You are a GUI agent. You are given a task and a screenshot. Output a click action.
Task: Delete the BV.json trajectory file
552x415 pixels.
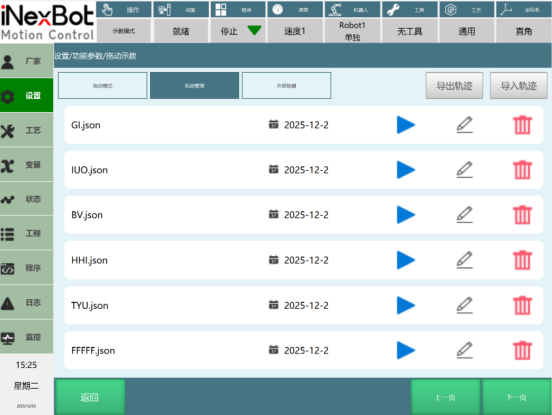pyautogui.click(x=522, y=215)
